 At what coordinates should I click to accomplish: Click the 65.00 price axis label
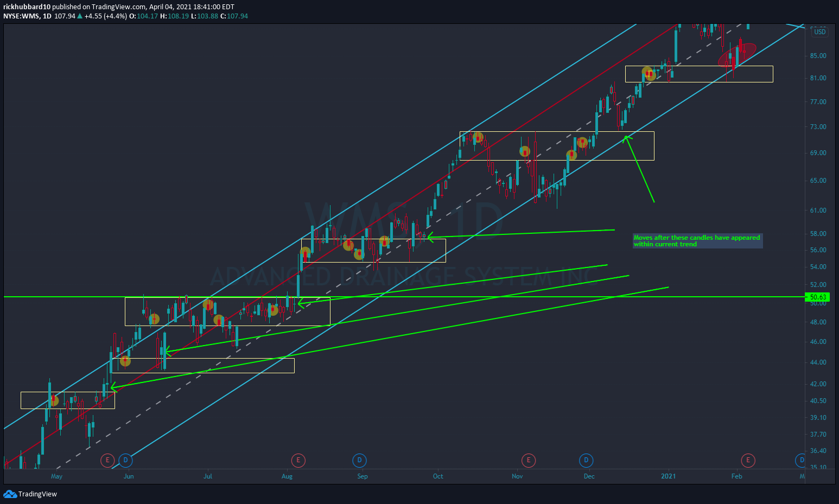[x=818, y=181]
